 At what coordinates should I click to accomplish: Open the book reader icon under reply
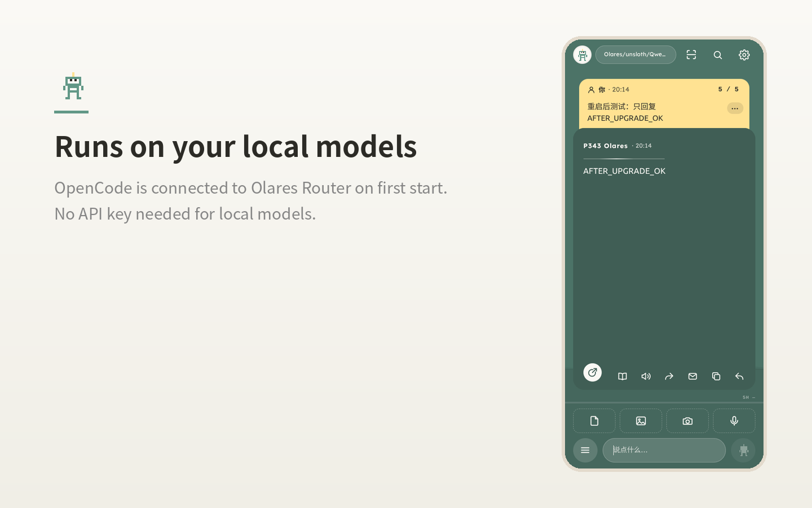tap(623, 376)
